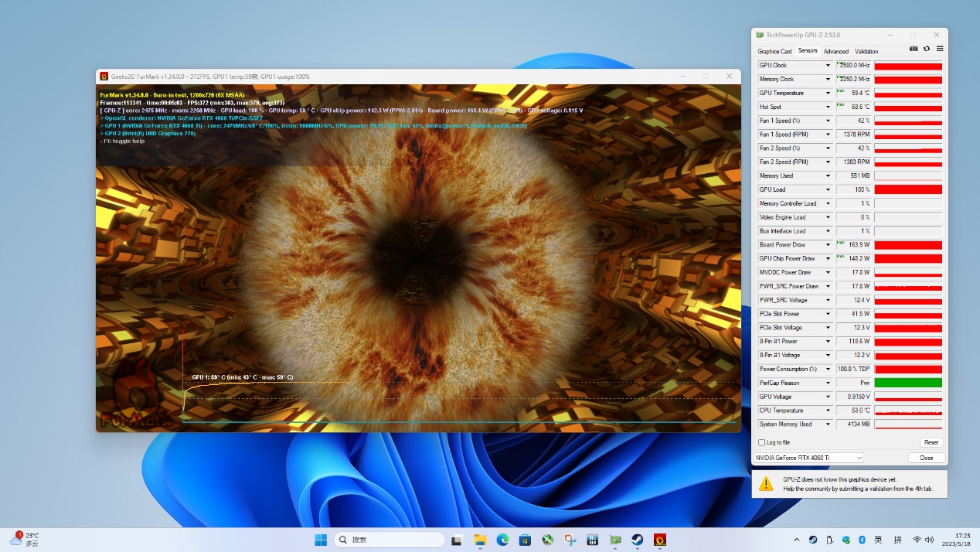Screen dimensions: 980x552
Task: Click the FurMark icon in the taskbar
Action: [x=660, y=540]
